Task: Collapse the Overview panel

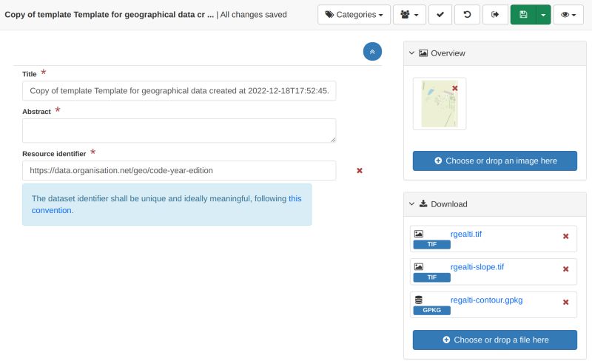Action: (x=411, y=53)
